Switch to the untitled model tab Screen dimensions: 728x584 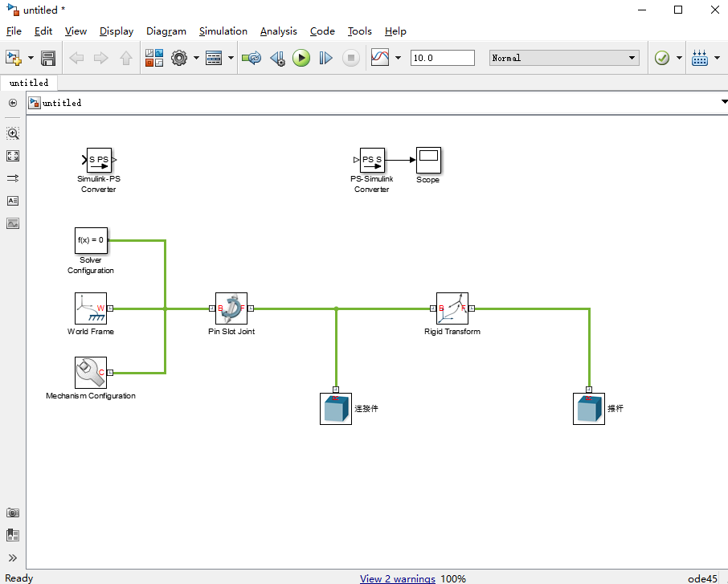tap(29, 83)
